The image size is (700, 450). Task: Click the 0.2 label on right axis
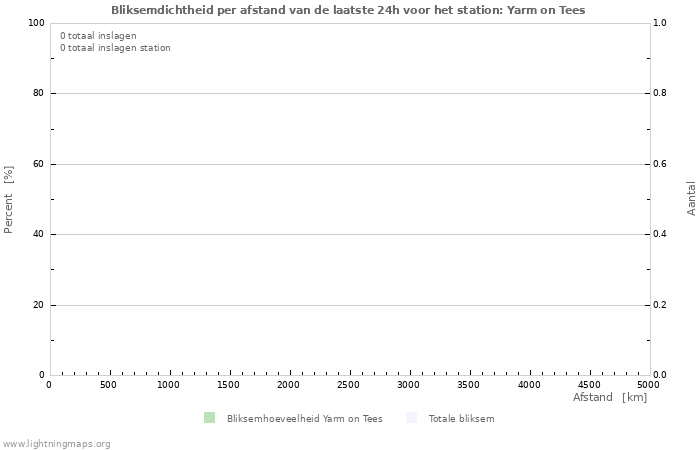[660, 305]
